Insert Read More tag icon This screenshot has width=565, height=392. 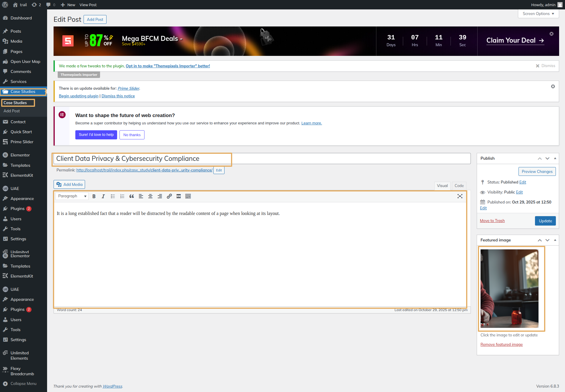pyautogui.click(x=179, y=196)
